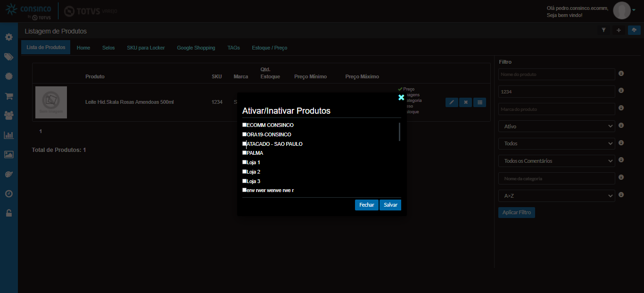Viewport: 644px width, 293px height.
Task: Close the Ativar/Inativar Produtos dialog with X
Action: 401,97
